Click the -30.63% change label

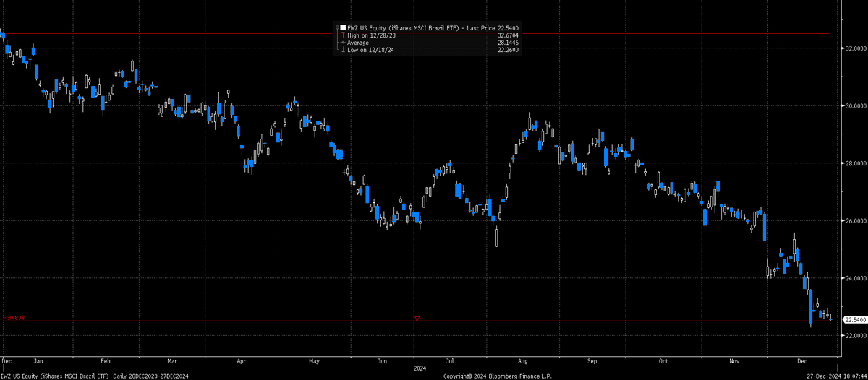14,318
